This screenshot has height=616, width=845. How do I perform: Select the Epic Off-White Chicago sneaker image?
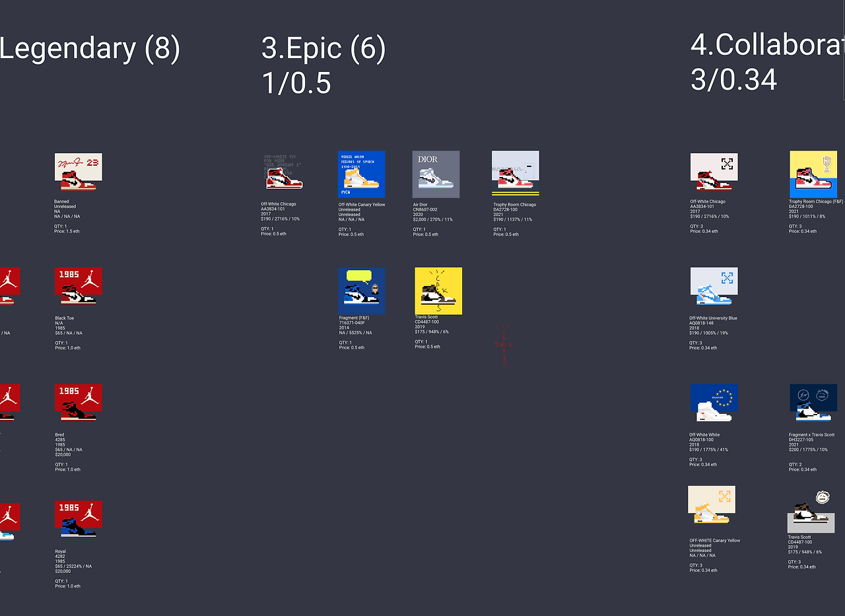tap(283, 172)
